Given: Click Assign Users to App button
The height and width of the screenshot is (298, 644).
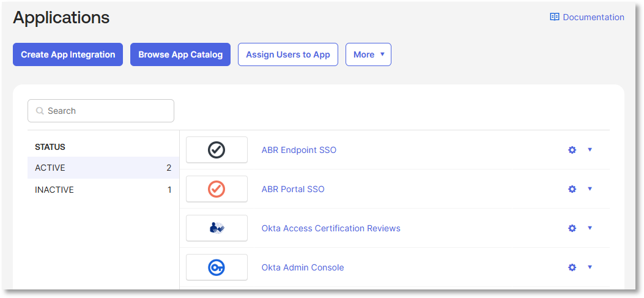Looking at the screenshot, I should coord(287,54).
